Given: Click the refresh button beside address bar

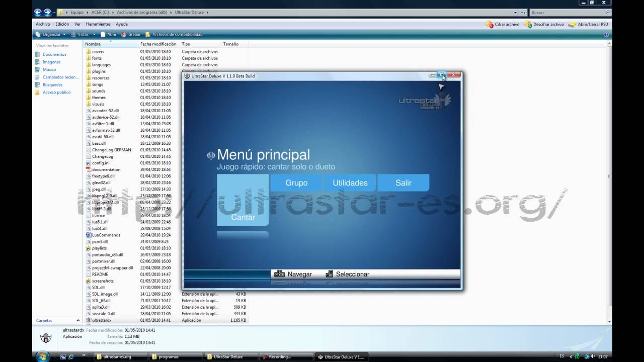Looking at the screenshot, I should point(523,12).
